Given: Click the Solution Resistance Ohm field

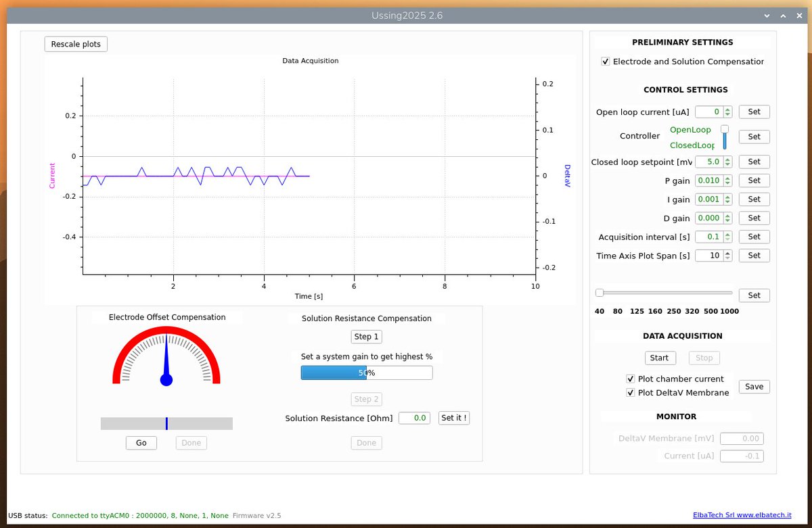Looking at the screenshot, I should click(x=414, y=418).
